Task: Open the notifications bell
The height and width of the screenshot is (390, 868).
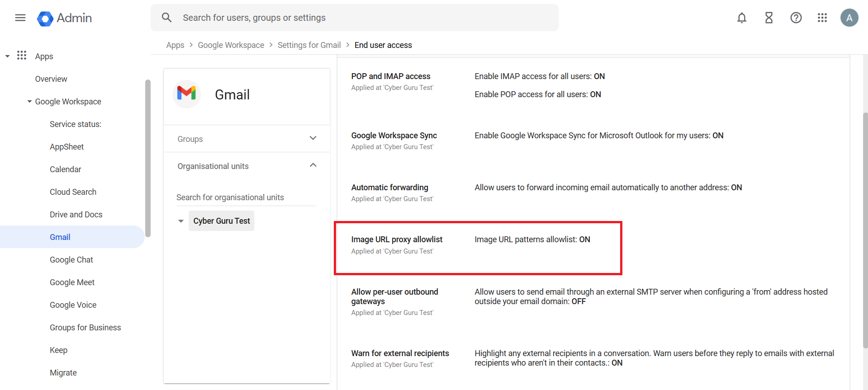Action: [742, 18]
